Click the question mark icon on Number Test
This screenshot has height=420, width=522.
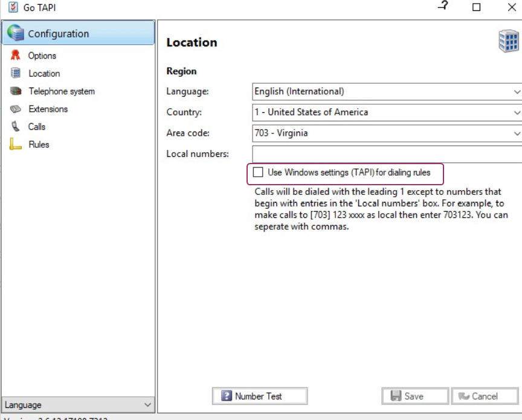(x=227, y=396)
